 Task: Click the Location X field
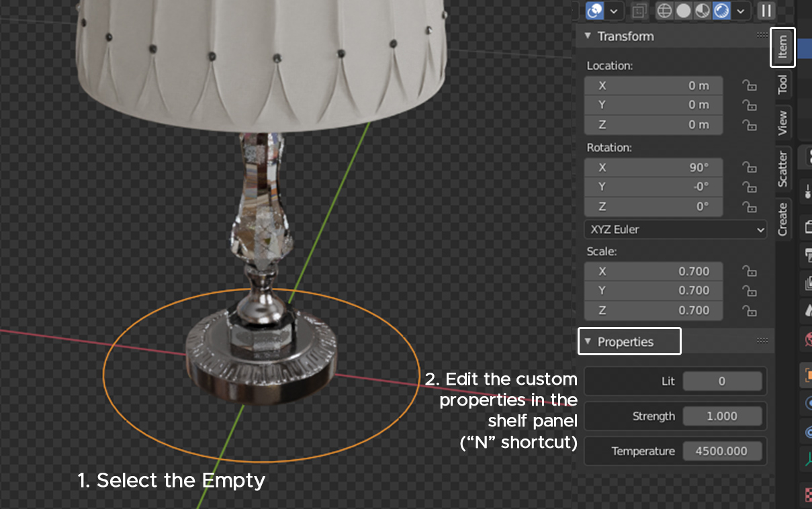click(653, 85)
